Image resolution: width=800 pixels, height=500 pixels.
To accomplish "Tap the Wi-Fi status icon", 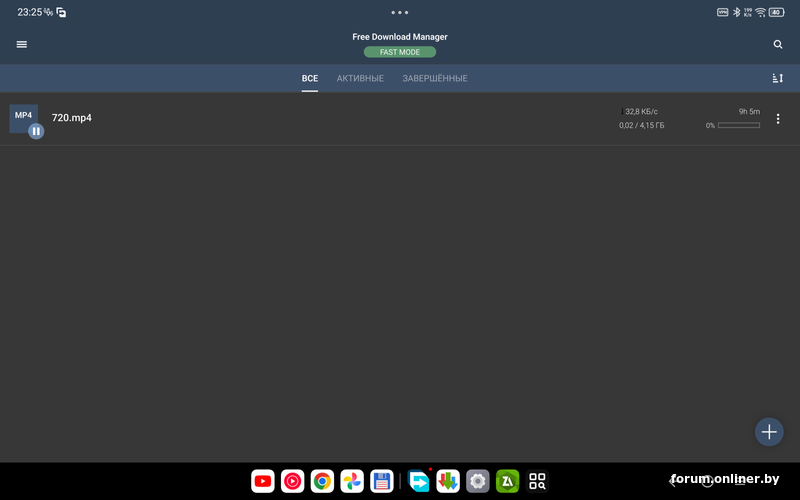I will [761, 12].
